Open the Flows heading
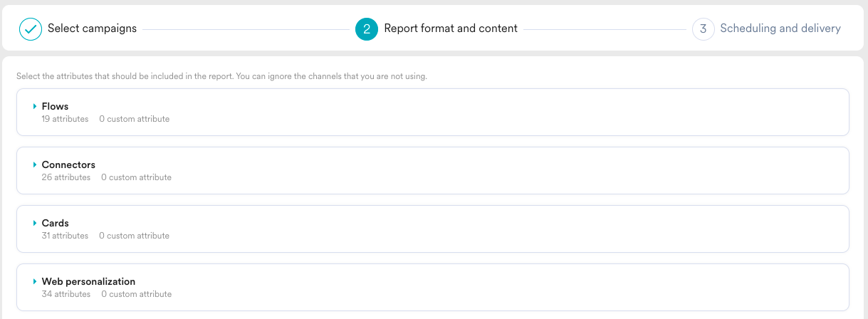Viewport: 868px width, 319px height. click(x=55, y=106)
